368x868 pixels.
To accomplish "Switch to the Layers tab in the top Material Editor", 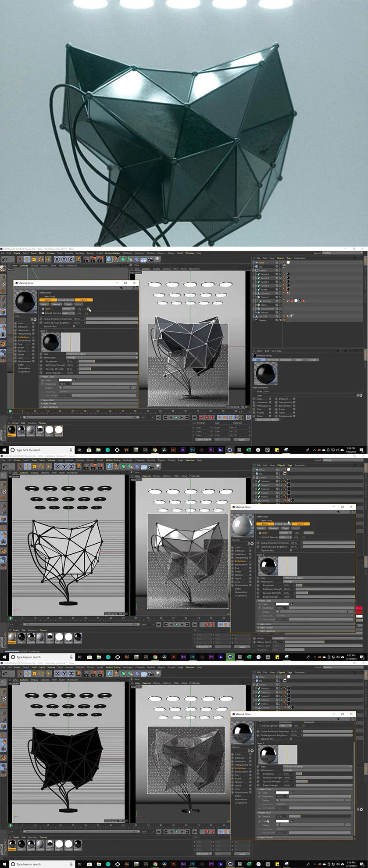I will (x=48, y=300).
